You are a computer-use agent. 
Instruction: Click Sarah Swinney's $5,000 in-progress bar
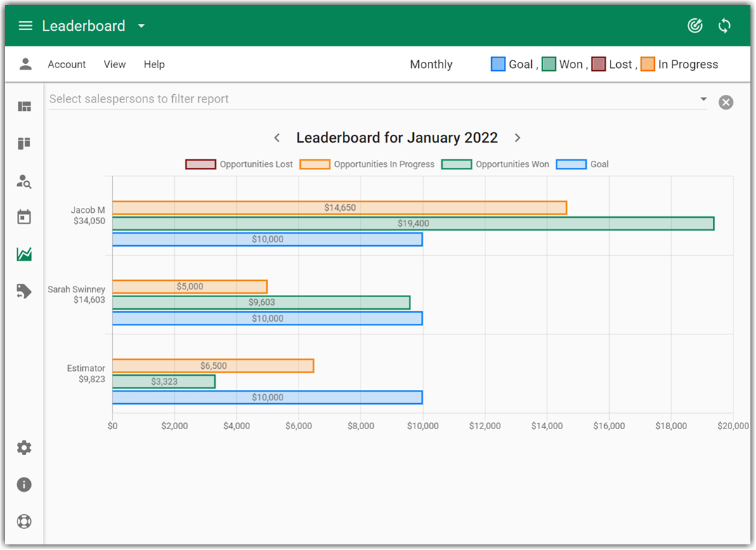(x=190, y=287)
